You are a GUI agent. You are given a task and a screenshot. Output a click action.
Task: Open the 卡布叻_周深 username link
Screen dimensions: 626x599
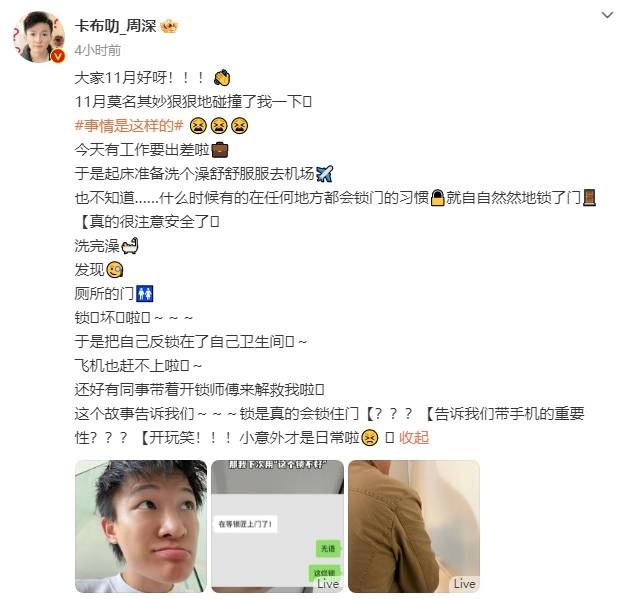click(115, 26)
